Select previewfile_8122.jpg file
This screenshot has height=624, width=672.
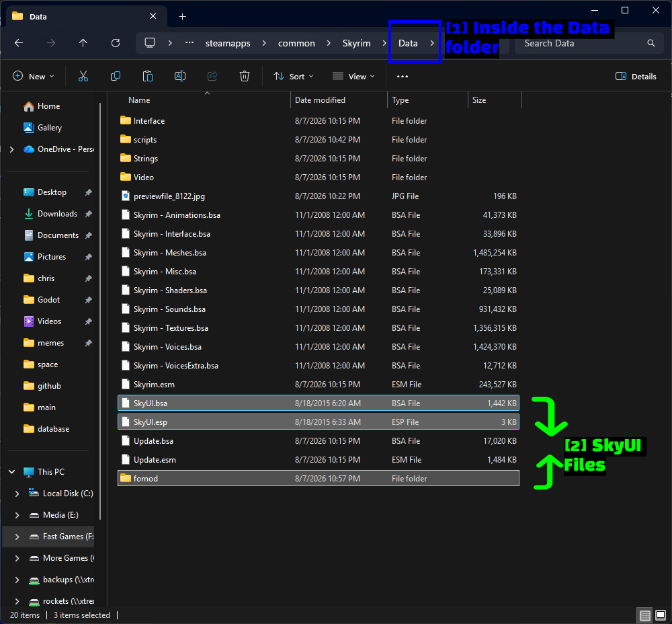point(318,196)
